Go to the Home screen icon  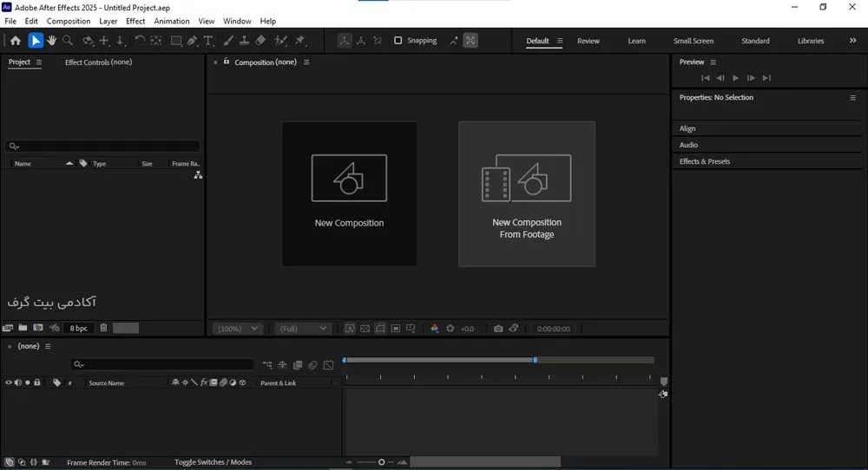(16, 41)
